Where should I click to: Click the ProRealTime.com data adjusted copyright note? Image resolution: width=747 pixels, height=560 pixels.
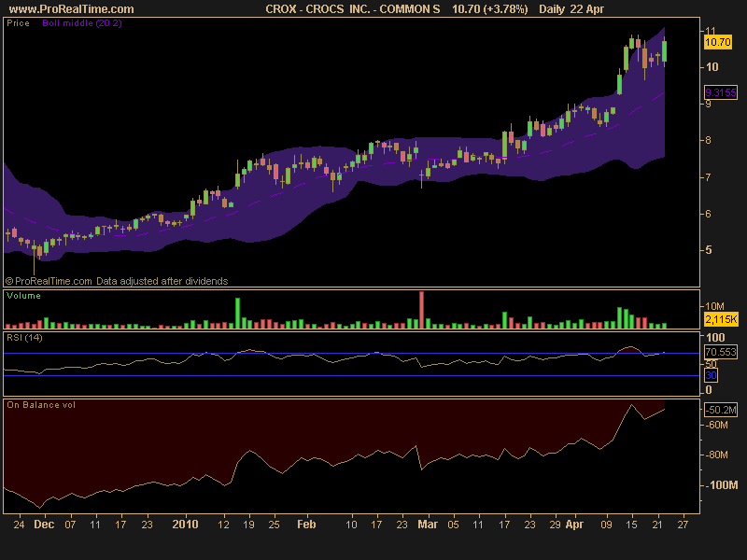117,281
